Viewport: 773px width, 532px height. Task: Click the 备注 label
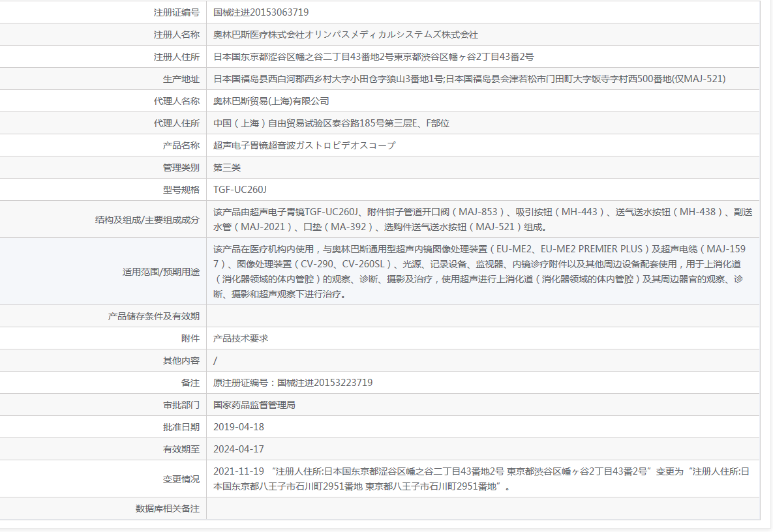pyautogui.click(x=190, y=383)
